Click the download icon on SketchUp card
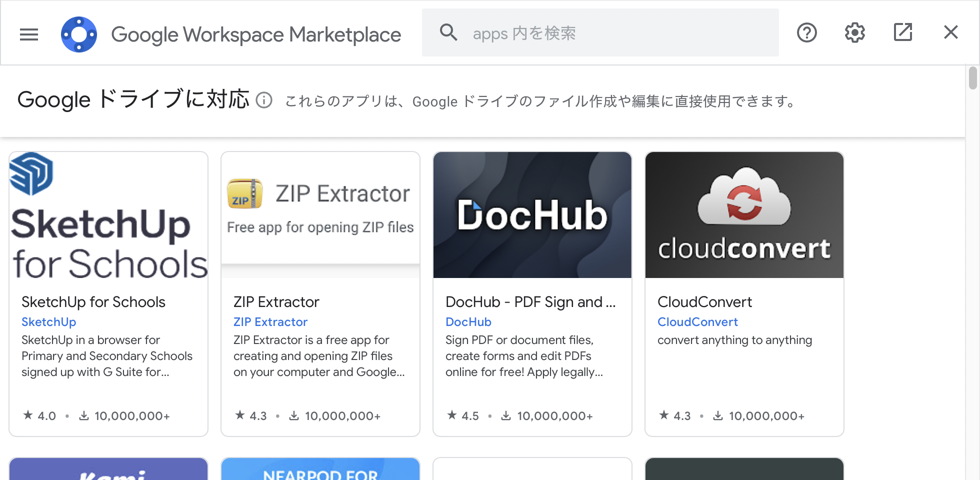Viewport: 980px width, 480px height. click(83, 415)
